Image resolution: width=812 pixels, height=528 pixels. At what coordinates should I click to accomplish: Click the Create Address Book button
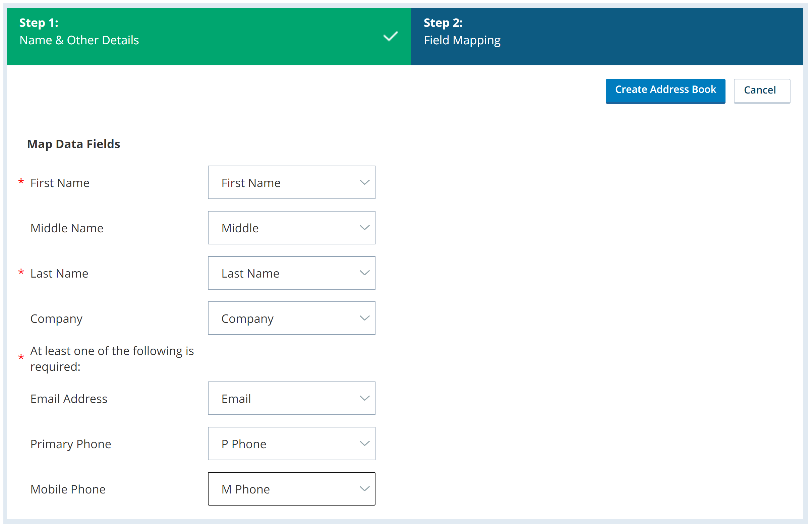pyautogui.click(x=665, y=90)
